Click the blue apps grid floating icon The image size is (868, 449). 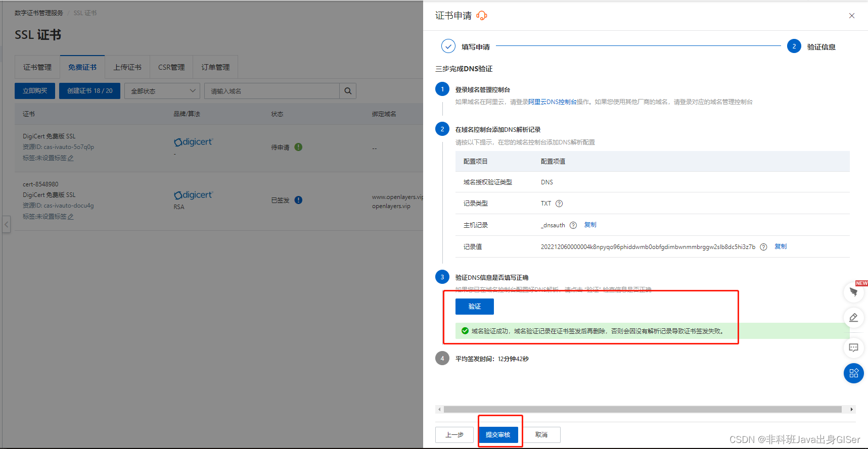tap(854, 373)
